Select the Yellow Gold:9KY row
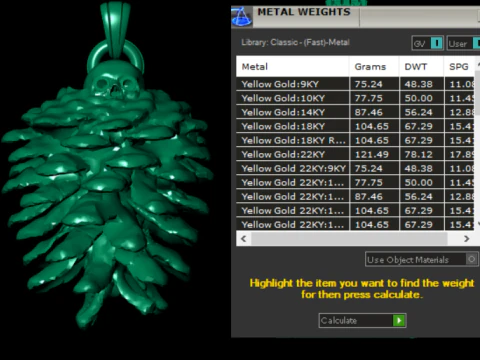The width and height of the screenshot is (480, 360). click(x=355, y=84)
